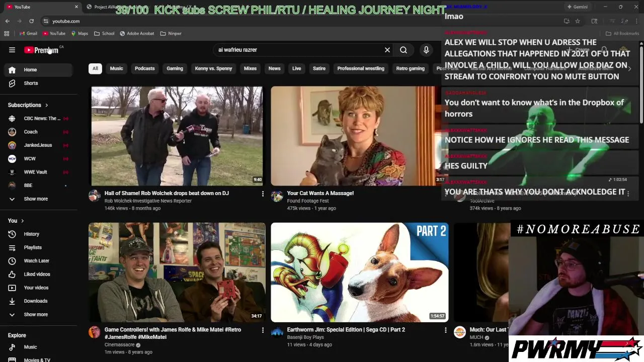Open the School bookmarks folder
Viewport: 644px width, 362px height.
coord(104,33)
